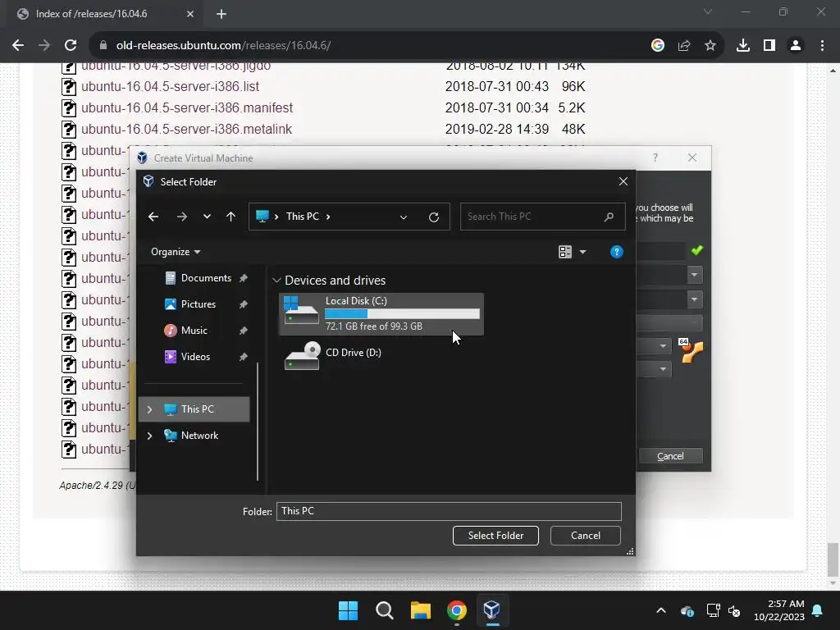840x630 pixels.
Task: Open the view options dropdown arrow
Action: (x=583, y=252)
